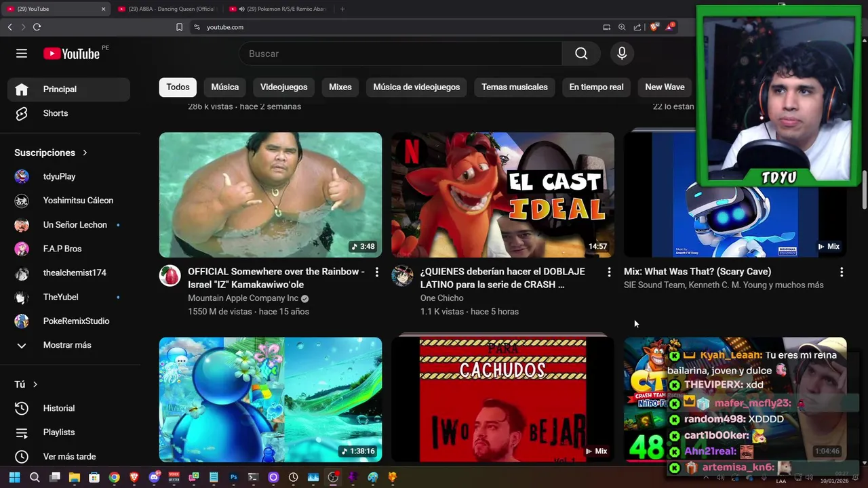
Task: Open OBS Studio from taskbar
Action: (333, 477)
